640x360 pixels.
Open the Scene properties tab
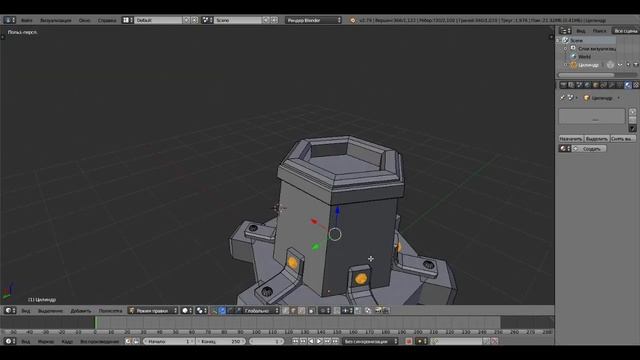click(580, 85)
